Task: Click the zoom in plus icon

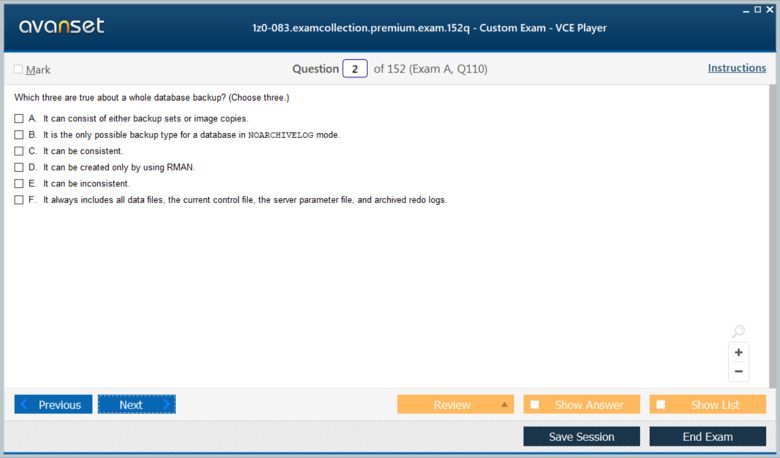Action: (738, 353)
